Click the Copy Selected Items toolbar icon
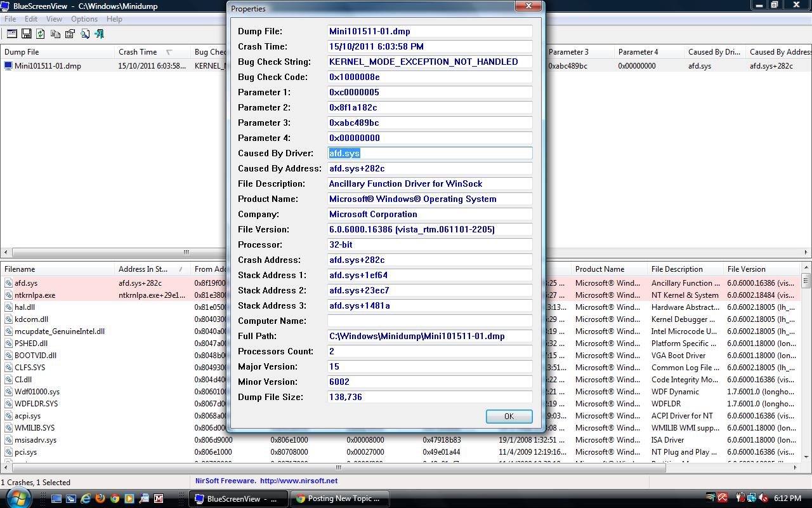The image size is (812, 508). click(x=55, y=34)
